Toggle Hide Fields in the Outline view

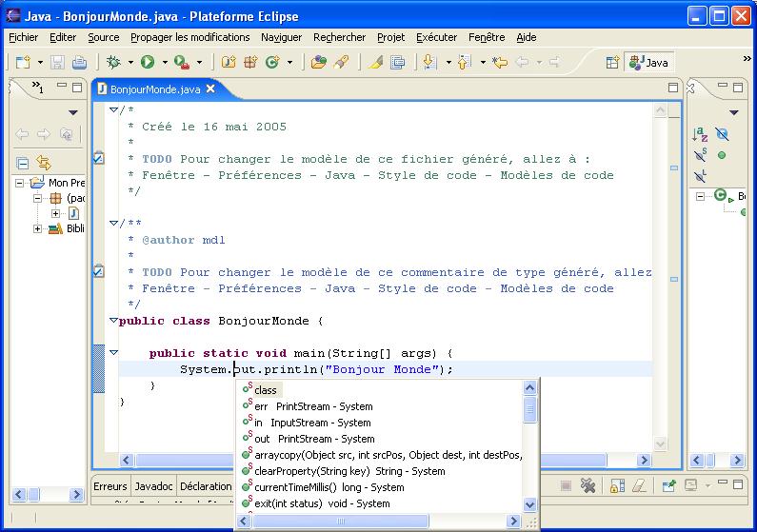point(722,134)
